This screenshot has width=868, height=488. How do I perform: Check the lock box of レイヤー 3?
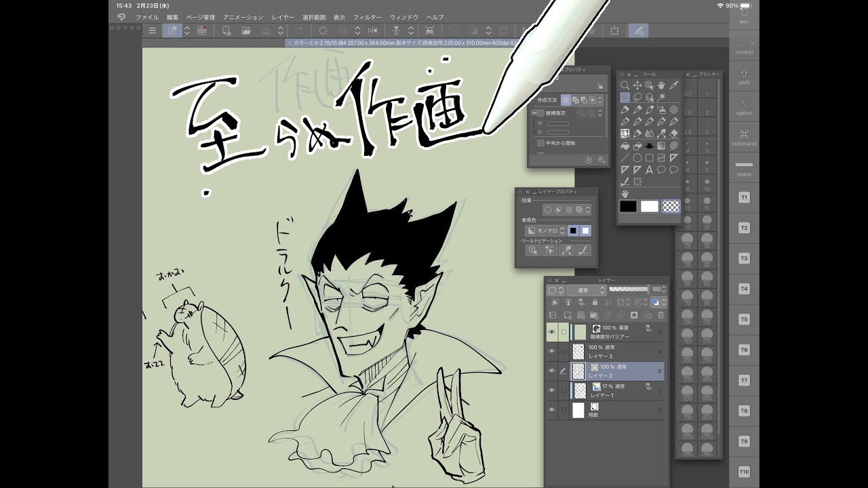point(564,351)
